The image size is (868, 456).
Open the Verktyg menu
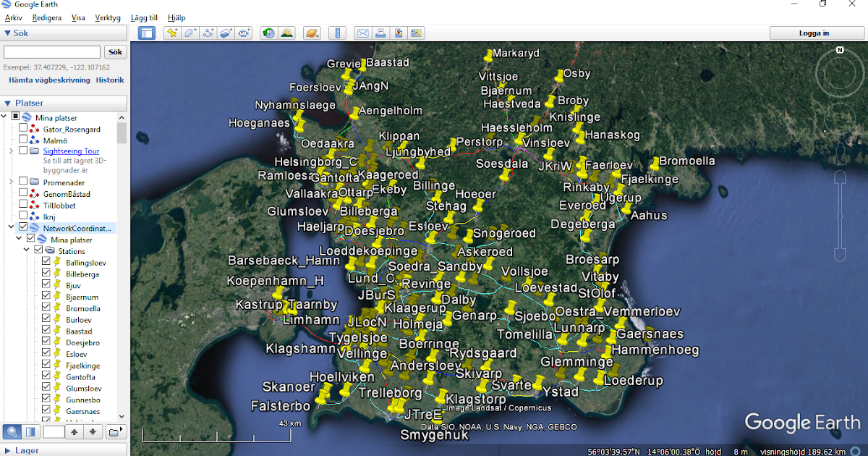[110, 17]
